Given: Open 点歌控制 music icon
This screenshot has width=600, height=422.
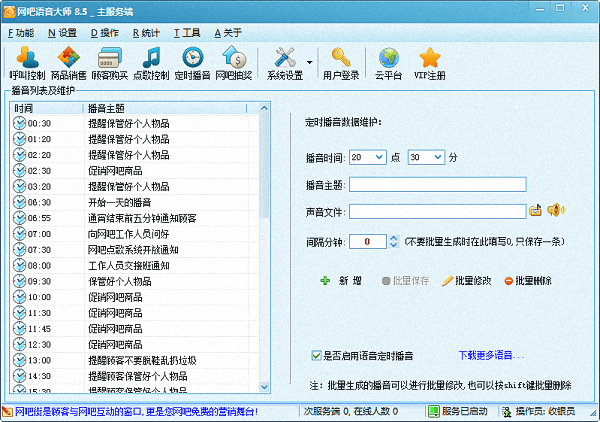Looking at the screenshot, I should click(151, 64).
